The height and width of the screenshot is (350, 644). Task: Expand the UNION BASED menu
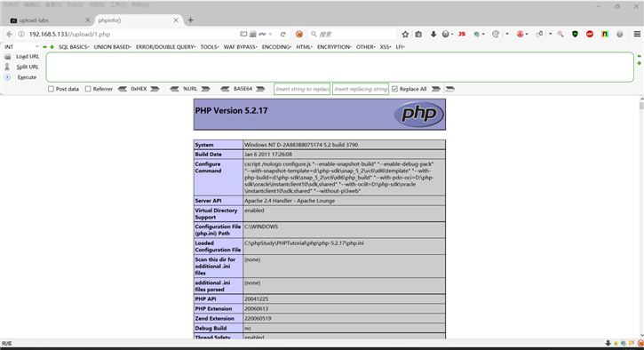coord(113,47)
